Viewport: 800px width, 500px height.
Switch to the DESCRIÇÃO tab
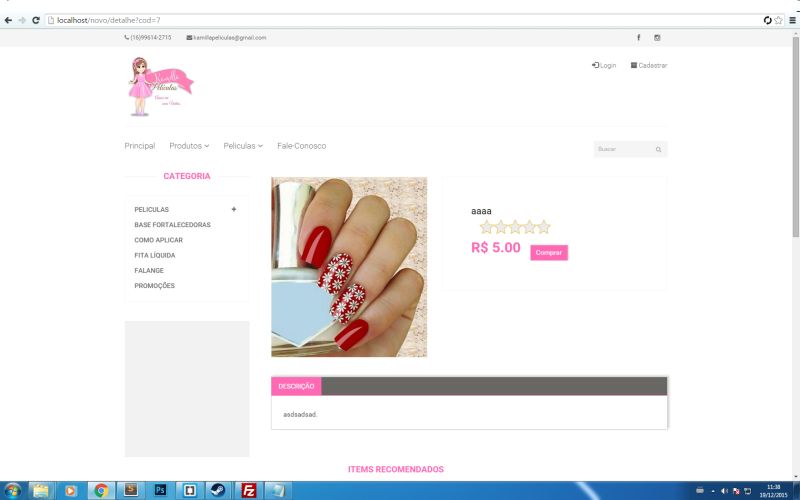point(296,386)
